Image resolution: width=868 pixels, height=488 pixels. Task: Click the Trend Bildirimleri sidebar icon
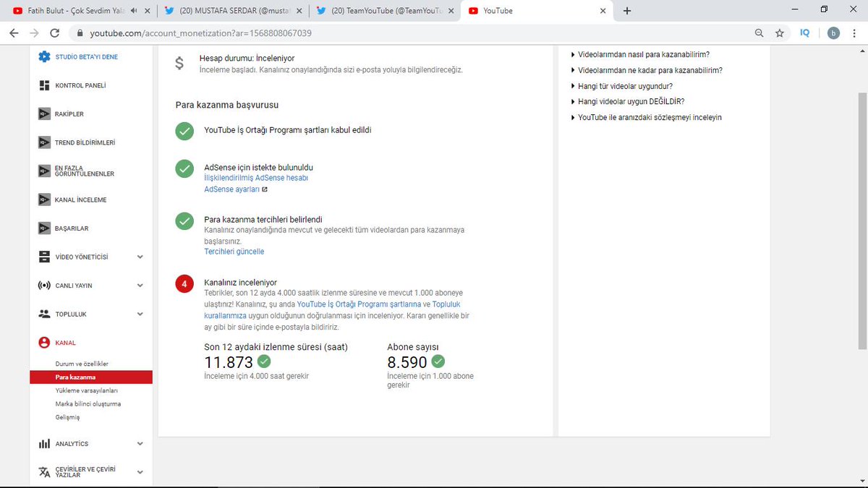(44, 142)
